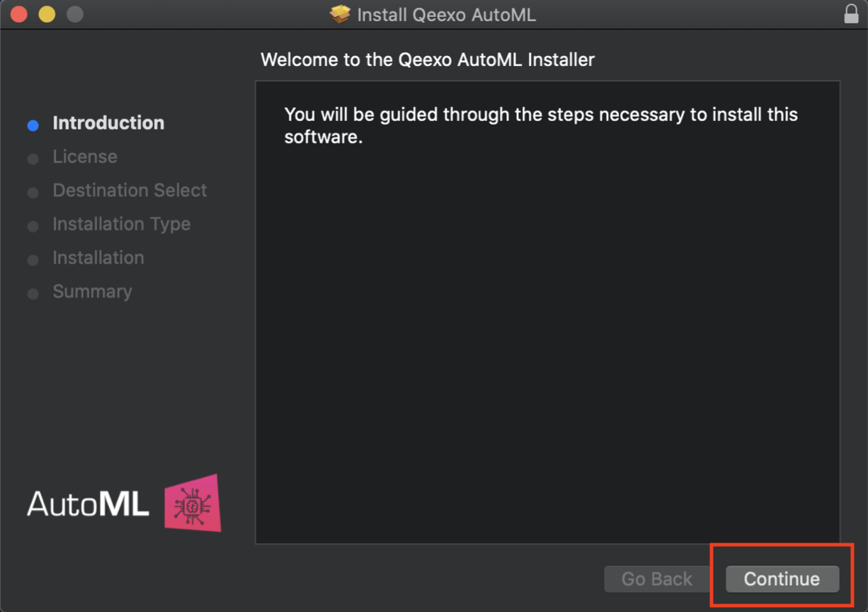
Task: Select the Introduction step in sidebar
Action: (x=108, y=123)
